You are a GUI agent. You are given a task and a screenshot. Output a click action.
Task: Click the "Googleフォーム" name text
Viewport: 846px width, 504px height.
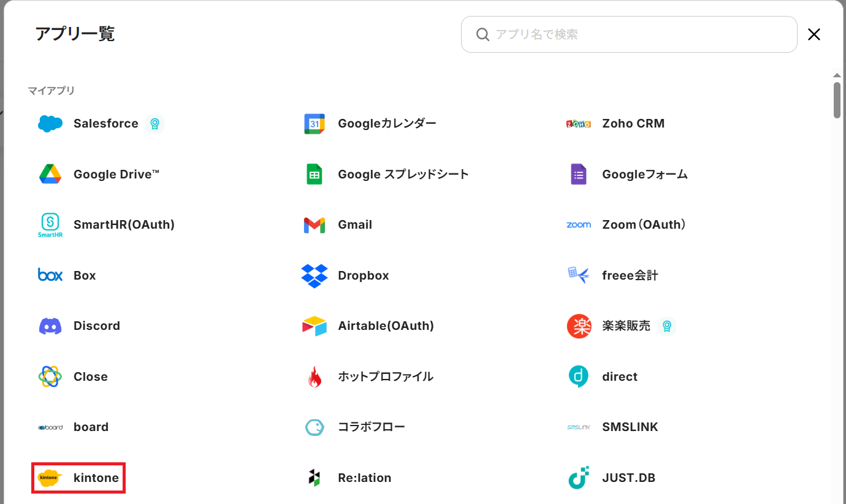pos(645,174)
